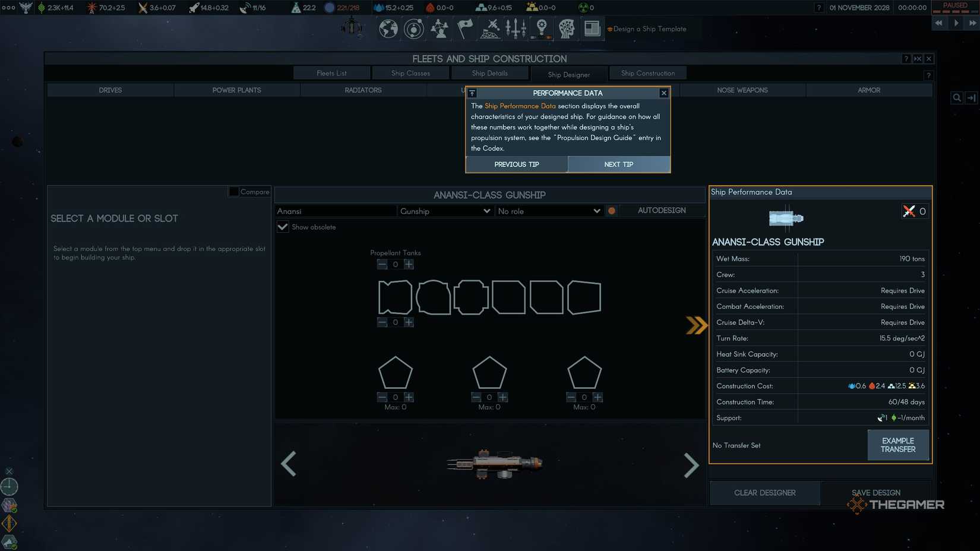Open the nations screen via flag icon
The height and width of the screenshot is (551, 980).
(x=464, y=28)
